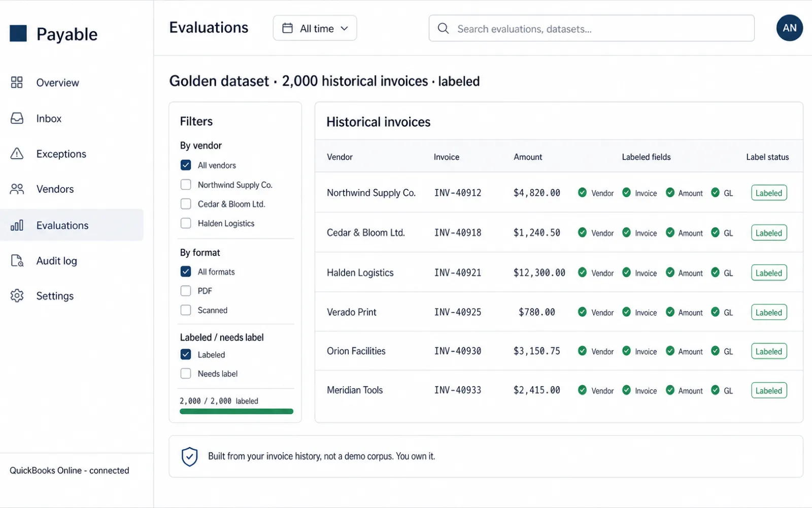812x508 pixels.
Task: Click the Labeled badge for INV-40912
Action: pyautogui.click(x=769, y=193)
